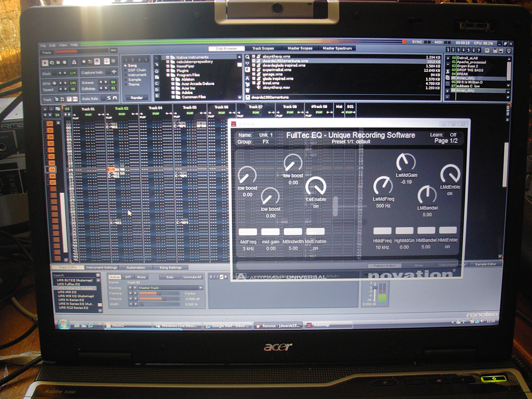Select the Sample radio option

pyautogui.click(x=133, y=80)
